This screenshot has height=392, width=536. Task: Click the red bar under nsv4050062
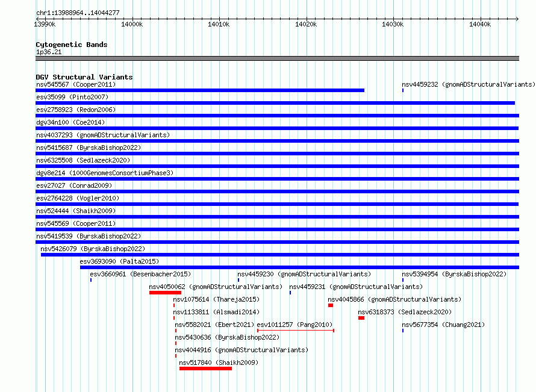coord(165,293)
